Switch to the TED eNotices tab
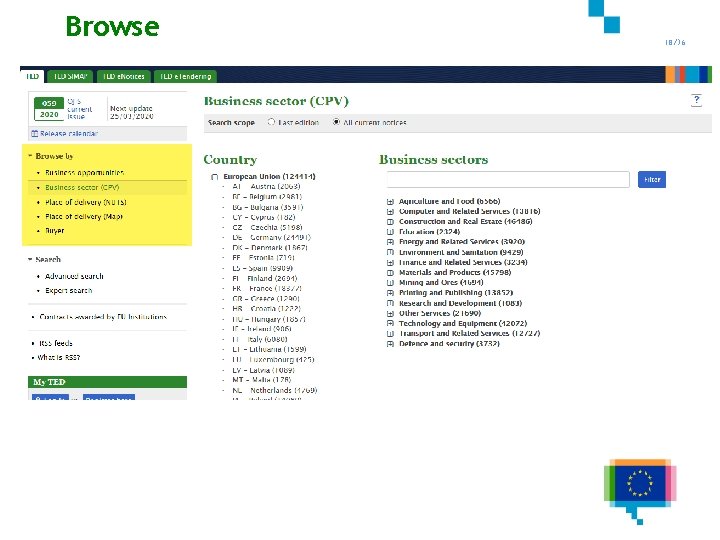This screenshot has height=540, width=720. tap(124, 76)
